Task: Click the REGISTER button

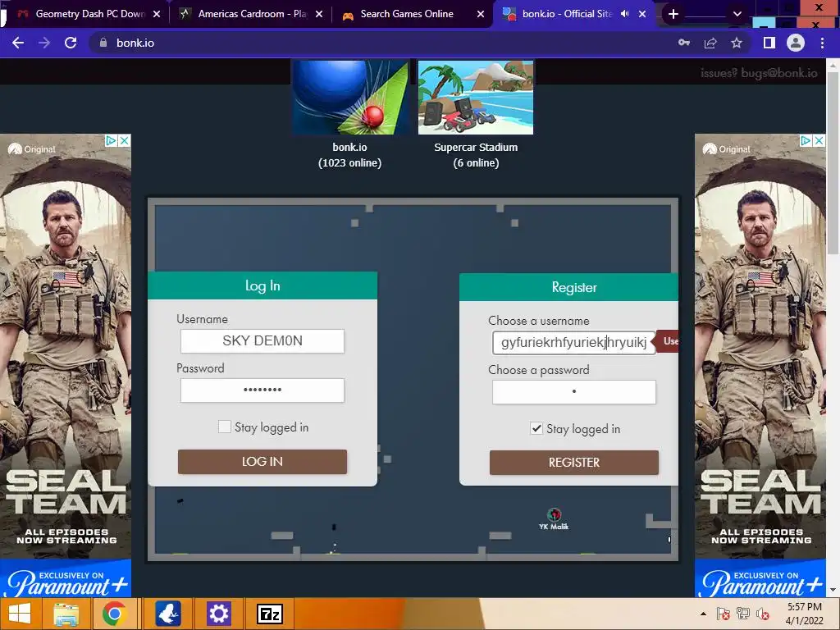Action: [x=573, y=463]
